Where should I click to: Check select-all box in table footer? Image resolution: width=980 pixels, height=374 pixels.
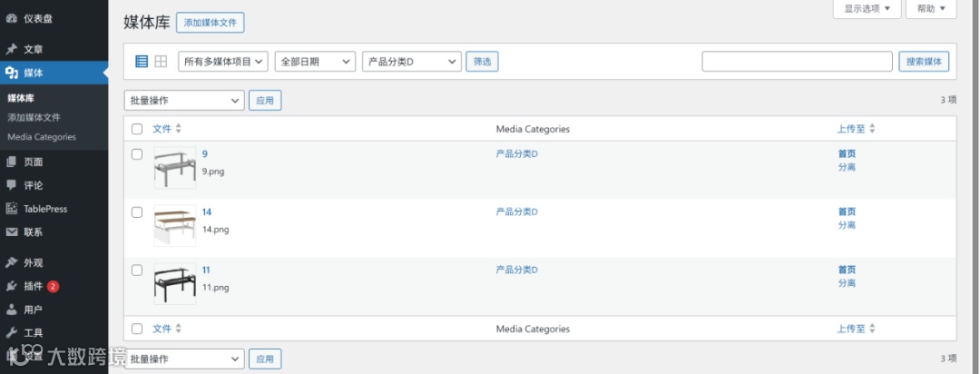137,329
